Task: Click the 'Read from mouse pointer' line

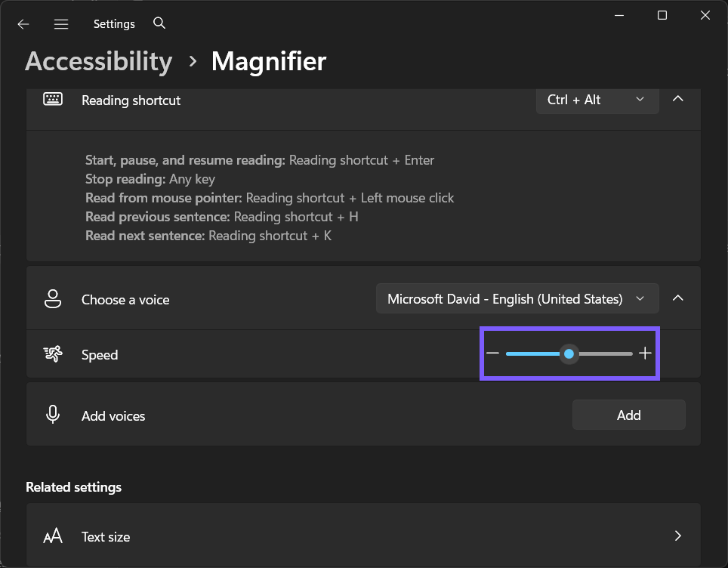Action: [x=270, y=199]
